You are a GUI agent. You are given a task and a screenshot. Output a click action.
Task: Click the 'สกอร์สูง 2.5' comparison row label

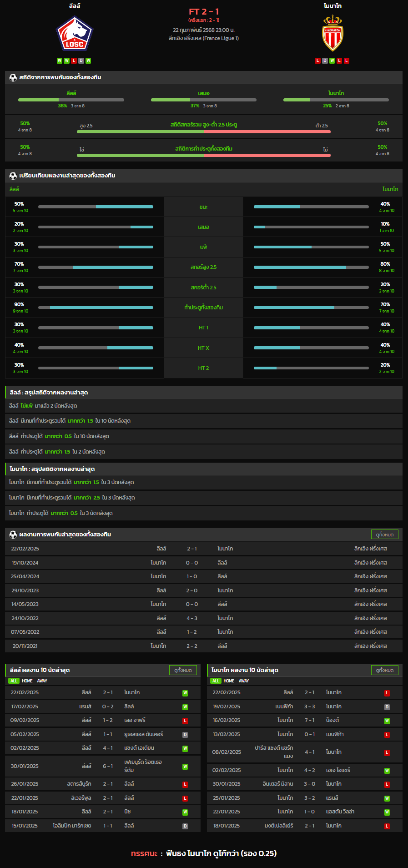tap(203, 267)
